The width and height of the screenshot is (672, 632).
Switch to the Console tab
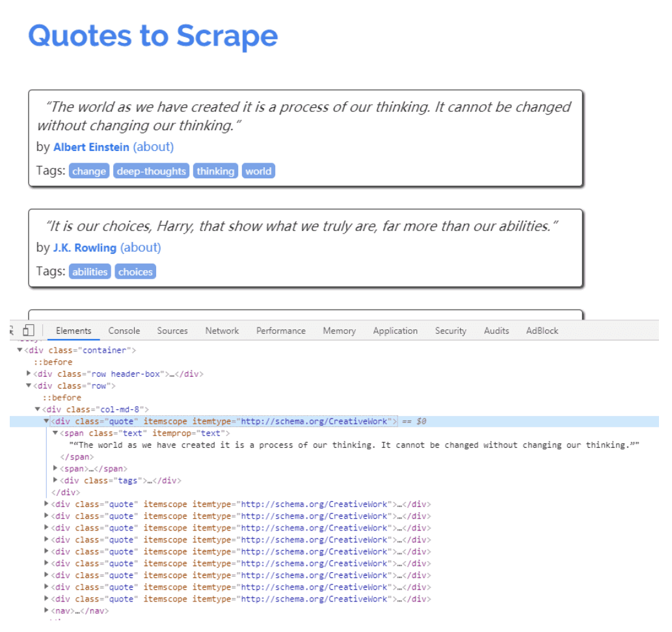click(124, 331)
